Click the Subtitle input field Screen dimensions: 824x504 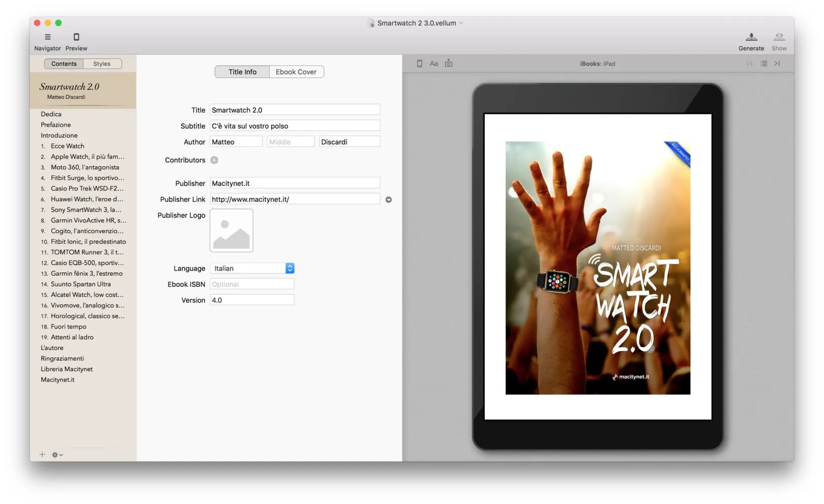coord(295,126)
